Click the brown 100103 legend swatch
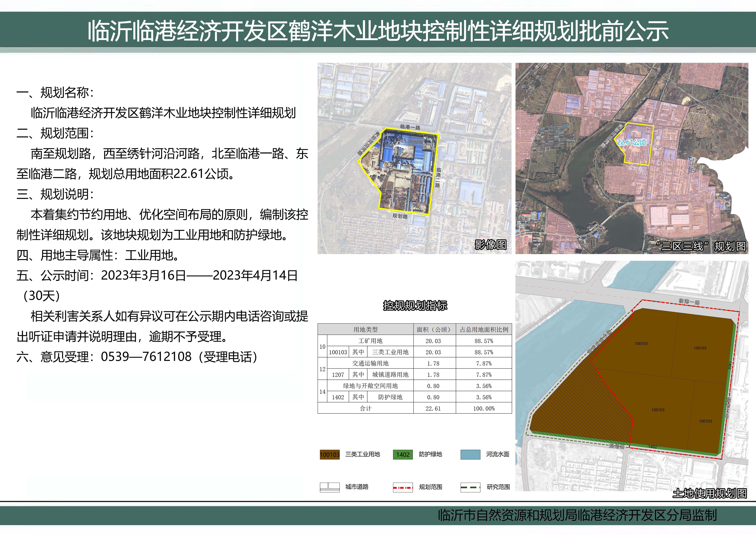Image resolution: width=756 pixels, height=535 pixels. 330,455
